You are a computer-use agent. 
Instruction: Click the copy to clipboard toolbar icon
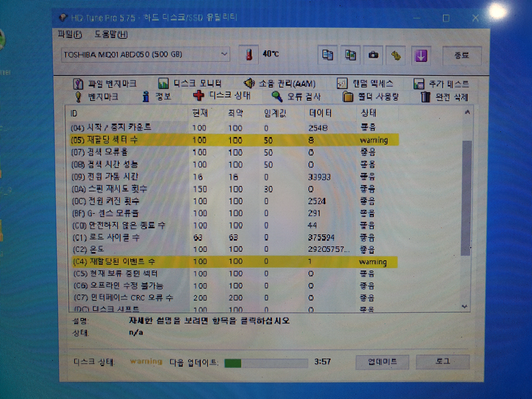tap(328, 55)
